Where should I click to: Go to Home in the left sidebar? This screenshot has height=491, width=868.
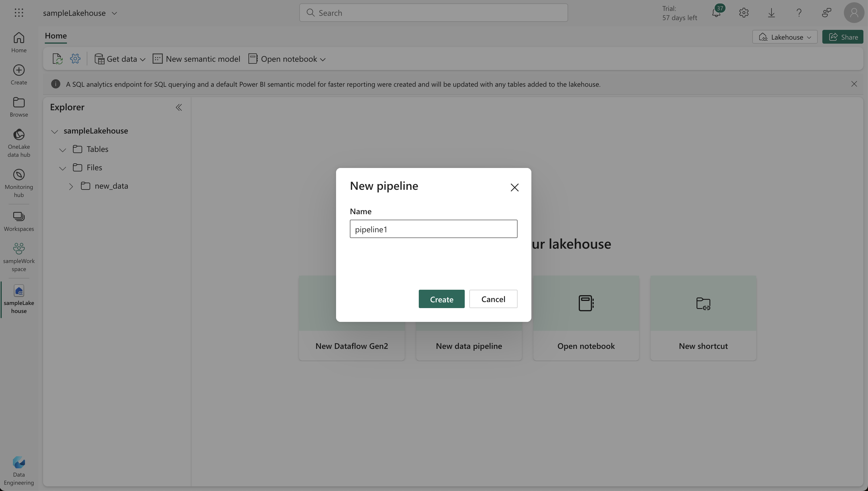click(x=19, y=42)
